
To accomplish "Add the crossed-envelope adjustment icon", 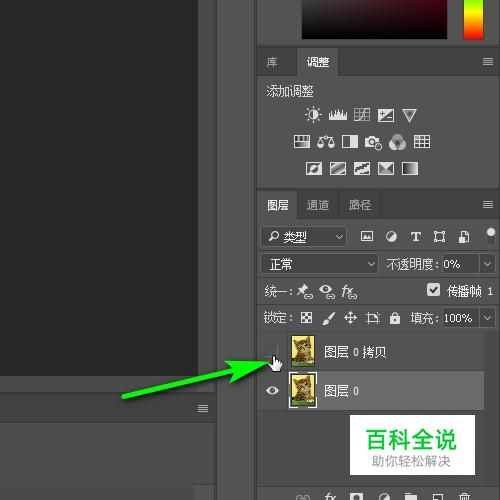I will coord(386,168).
